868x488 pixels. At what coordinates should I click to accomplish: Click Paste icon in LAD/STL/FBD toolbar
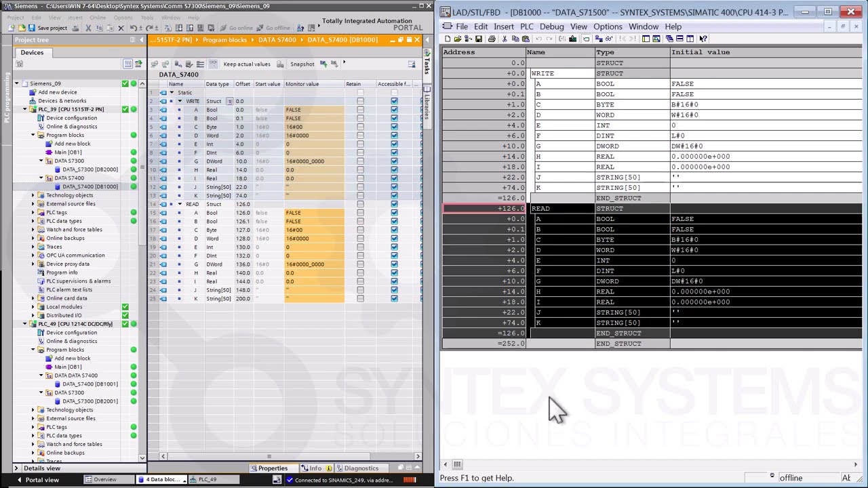click(526, 39)
